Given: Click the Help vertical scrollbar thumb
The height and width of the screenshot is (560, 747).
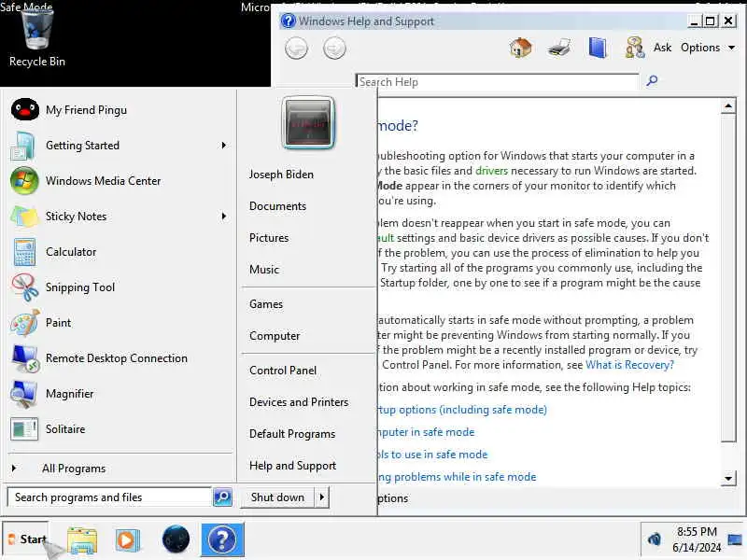Looking at the screenshot, I should [x=728, y=278].
